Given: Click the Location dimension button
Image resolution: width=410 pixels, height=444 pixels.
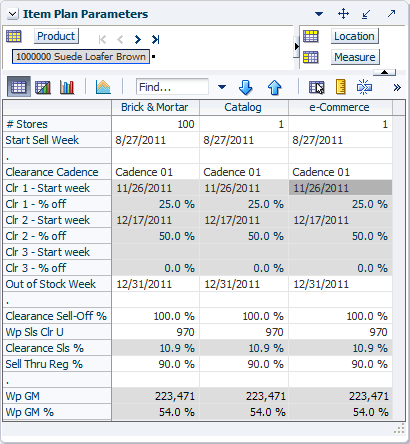Looking at the screenshot, I should tap(354, 36).
